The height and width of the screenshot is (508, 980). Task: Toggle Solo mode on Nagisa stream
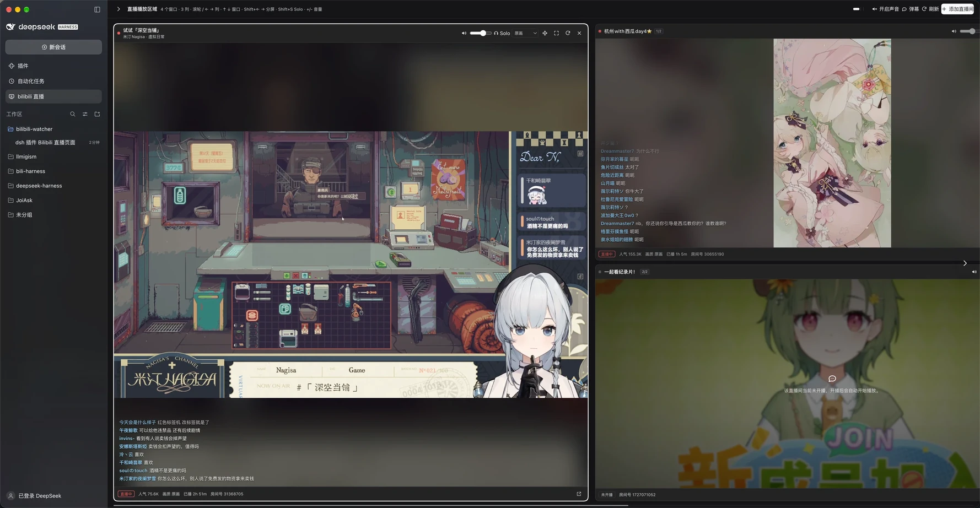point(502,33)
